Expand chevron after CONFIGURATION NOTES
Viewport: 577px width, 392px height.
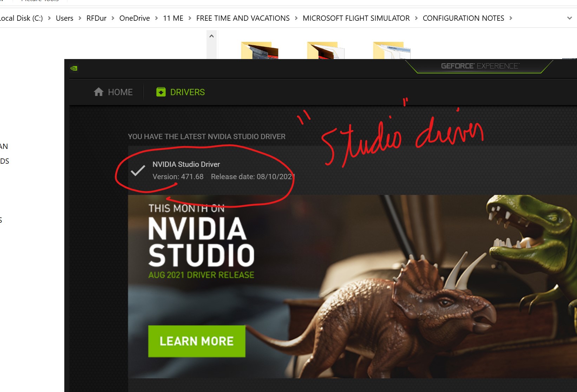pyautogui.click(x=511, y=18)
